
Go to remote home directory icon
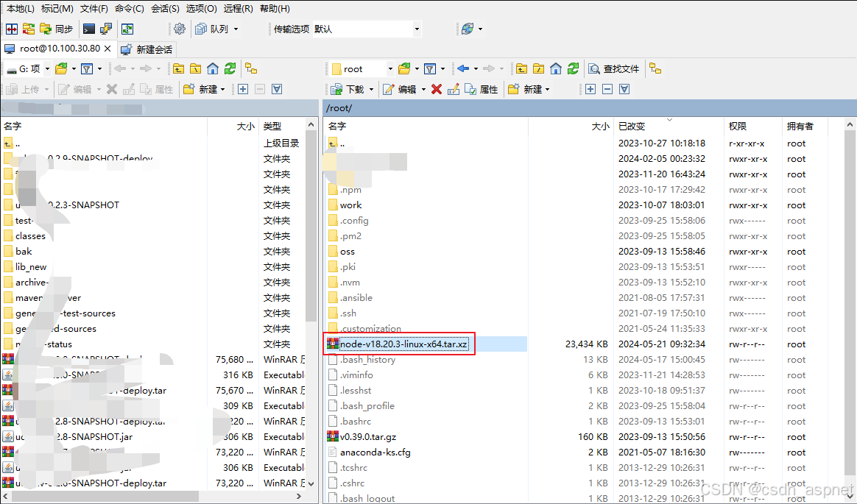(556, 69)
